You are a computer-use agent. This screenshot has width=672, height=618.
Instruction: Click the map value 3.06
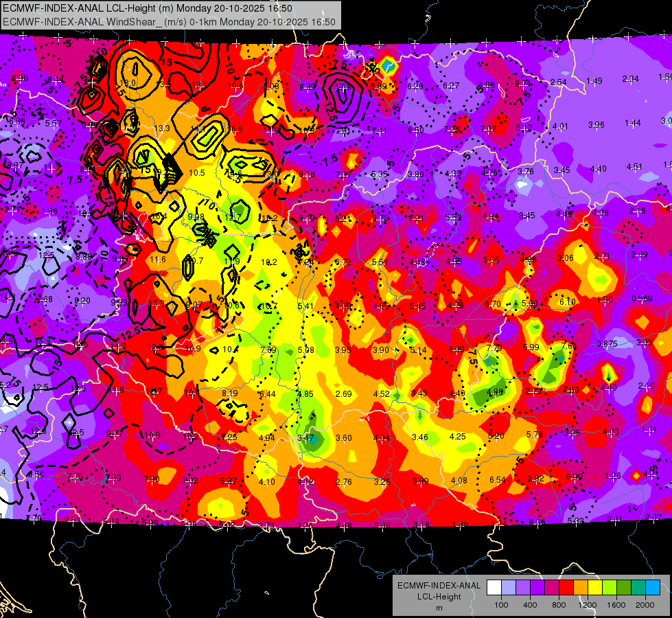coord(566,257)
